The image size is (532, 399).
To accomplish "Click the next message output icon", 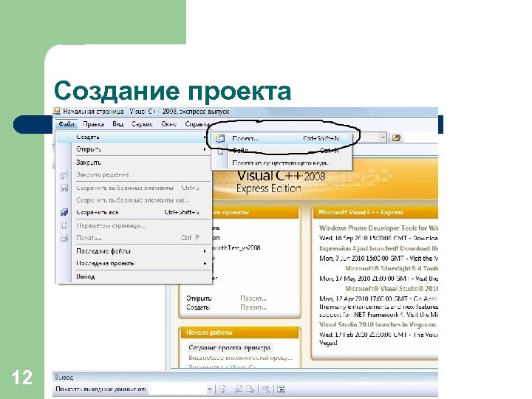I will pyautogui.click(x=250, y=389).
